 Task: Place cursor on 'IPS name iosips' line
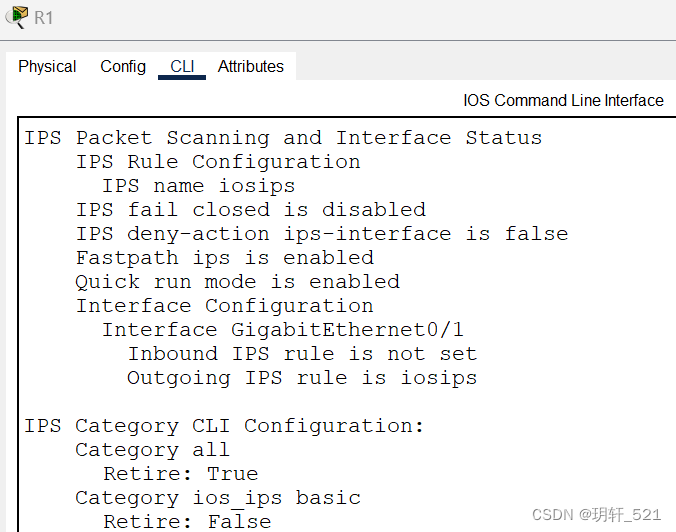click(198, 186)
